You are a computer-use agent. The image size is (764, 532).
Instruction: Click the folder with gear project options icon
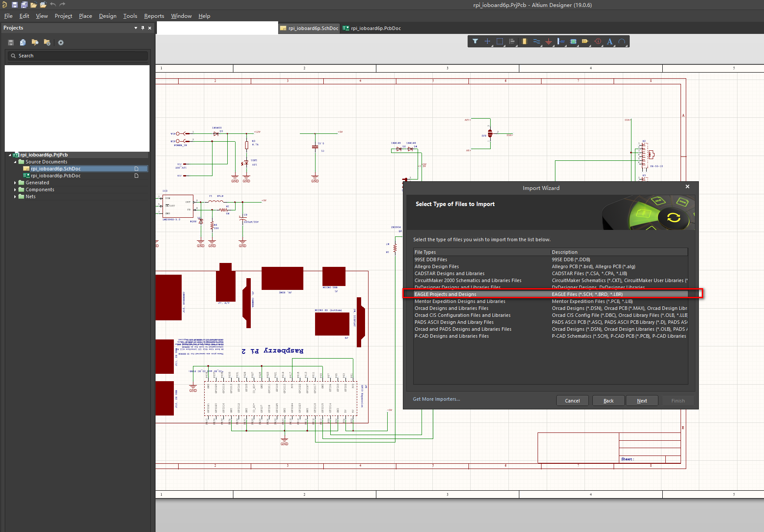tap(47, 43)
